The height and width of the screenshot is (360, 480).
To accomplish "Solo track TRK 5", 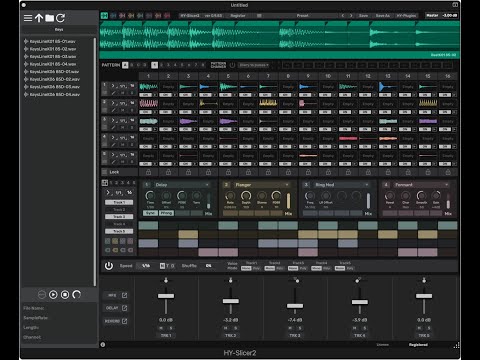I will point(429,328).
